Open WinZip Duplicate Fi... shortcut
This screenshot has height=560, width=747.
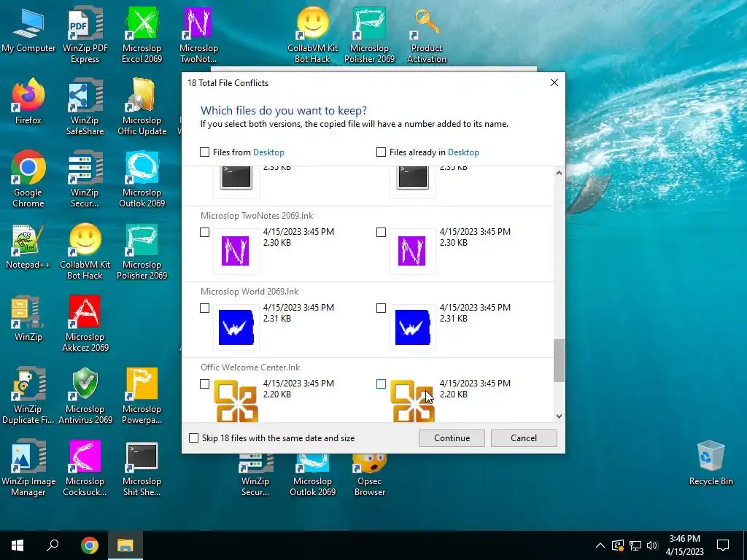(28, 397)
